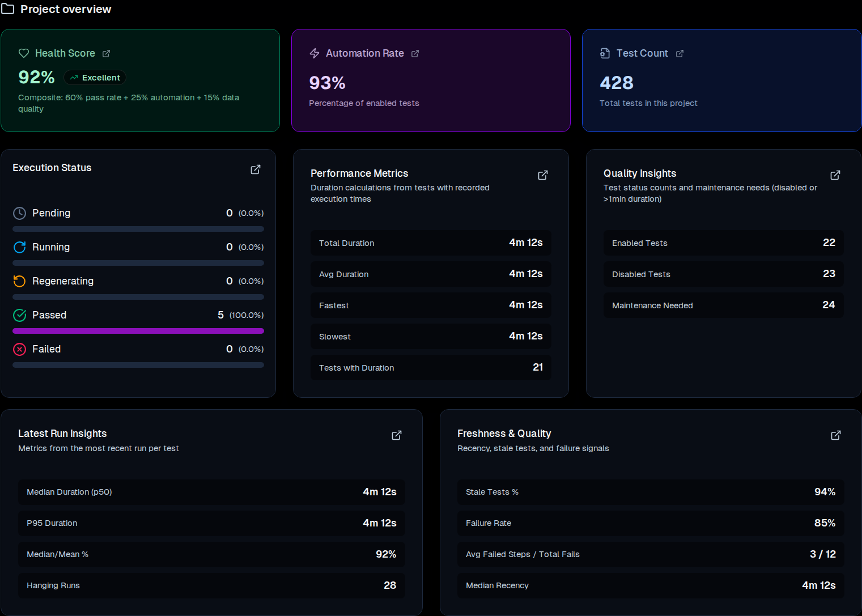Image resolution: width=862 pixels, height=616 pixels.
Task: Open Execution Status external link
Action: coord(255,169)
